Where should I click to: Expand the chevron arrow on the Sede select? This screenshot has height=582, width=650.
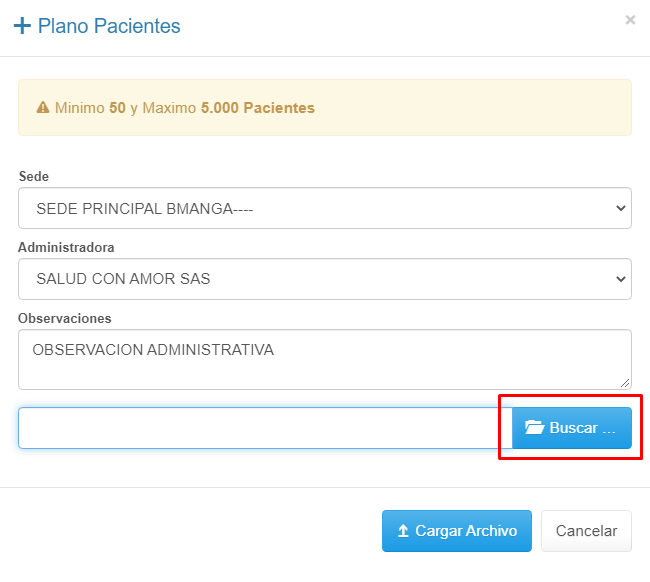(x=621, y=208)
